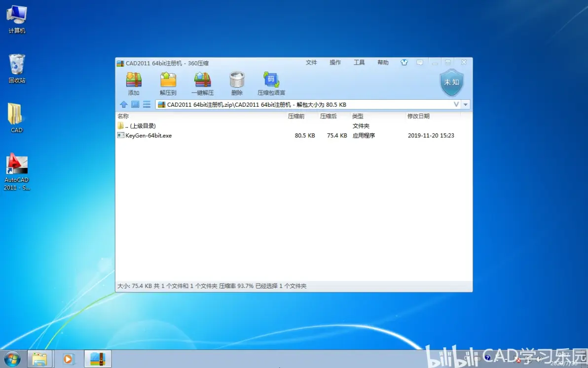
Task: Click the 回收站 recycle bin desktop icon
Action: pyautogui.click(x=17, y=68)
